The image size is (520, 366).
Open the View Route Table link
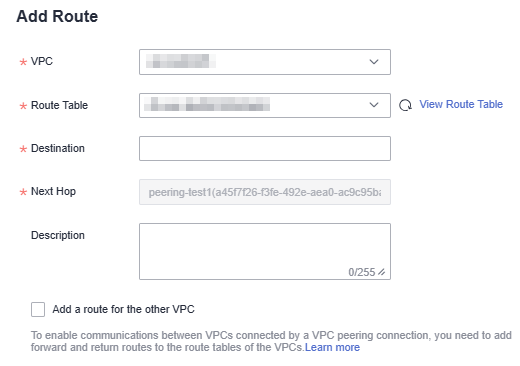coord(461,104)
